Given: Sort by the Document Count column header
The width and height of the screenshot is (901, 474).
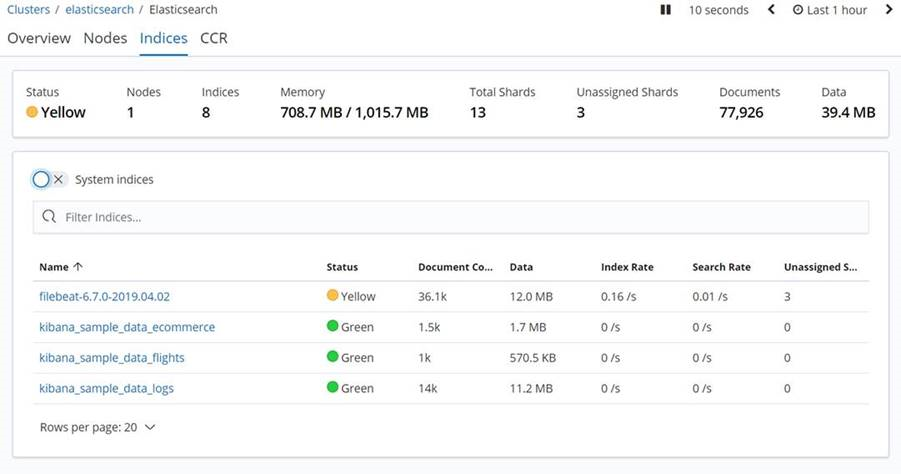Looking at the screenshot, I should 455,267.
